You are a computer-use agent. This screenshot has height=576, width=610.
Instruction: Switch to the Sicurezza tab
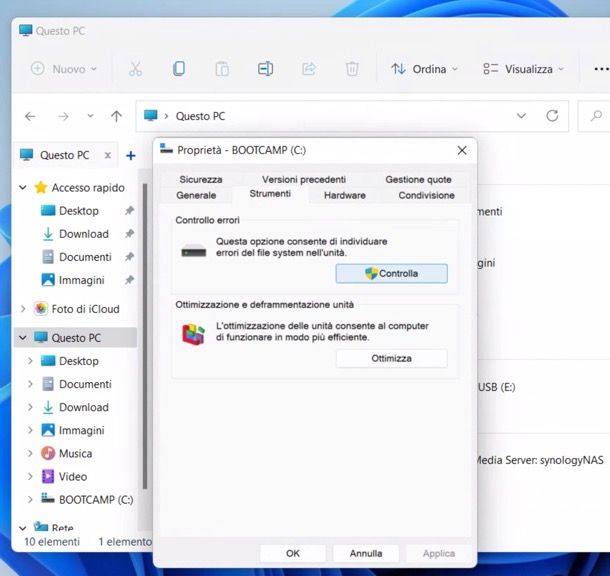point(201,179)
